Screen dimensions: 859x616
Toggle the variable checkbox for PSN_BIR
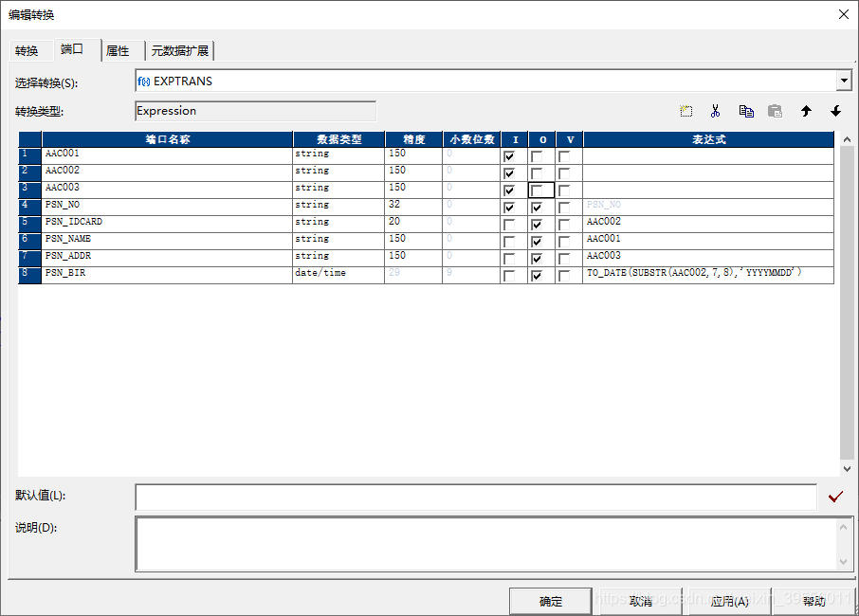pyautogui.click(x=564, y=276)
